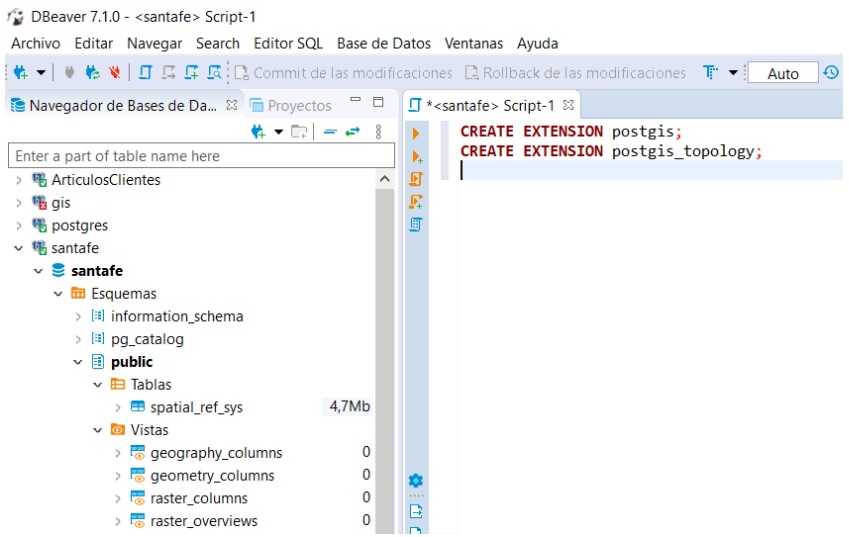
Task: Click the table name filter input field
Action: coord(201,156)
